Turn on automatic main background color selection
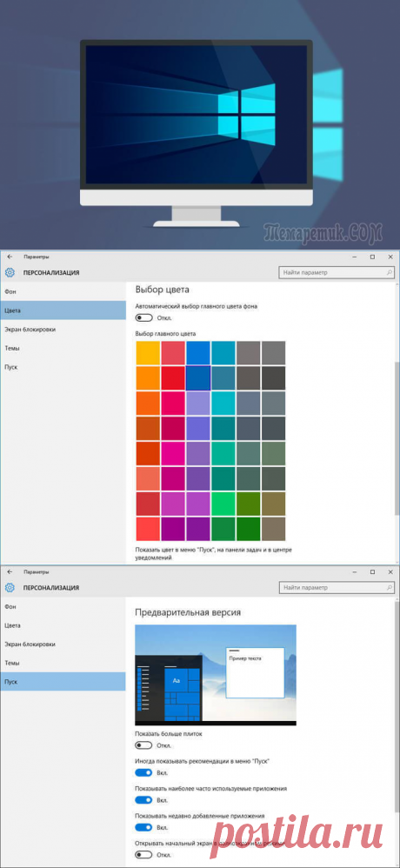 (143, 317)
